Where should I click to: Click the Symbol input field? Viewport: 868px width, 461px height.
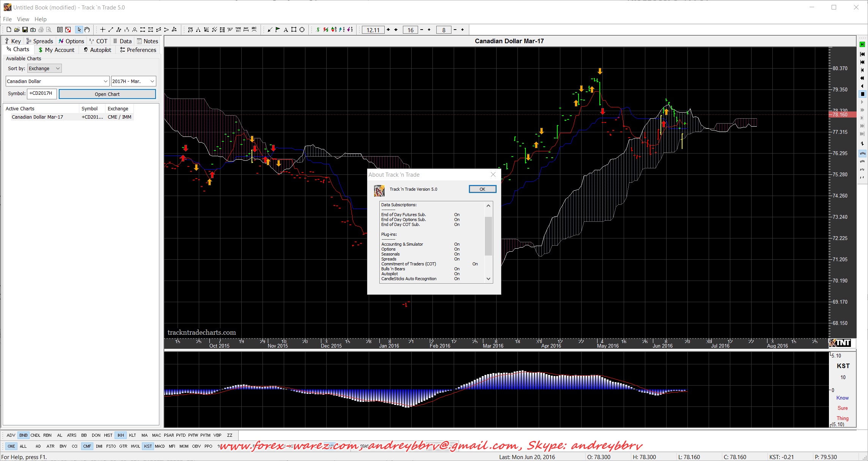tap(42, 94)
